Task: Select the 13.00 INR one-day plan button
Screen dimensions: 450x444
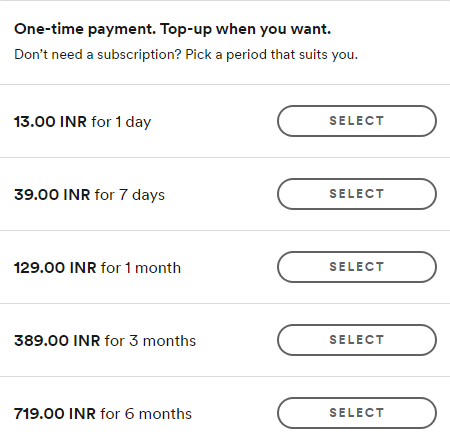Action: [x=357, y=121]
